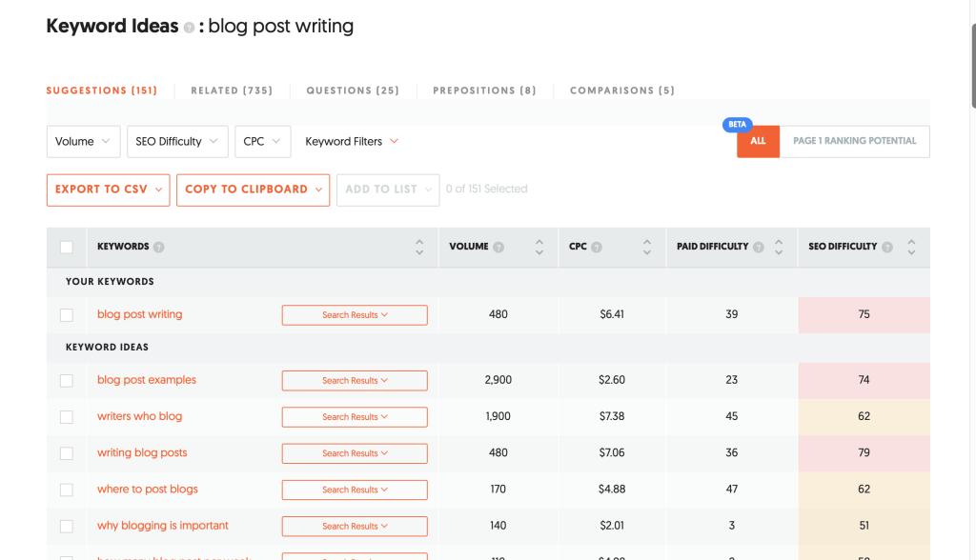Open the writing blog posts keyword link
The image size is (976, 560).
[x=142, y=453]
